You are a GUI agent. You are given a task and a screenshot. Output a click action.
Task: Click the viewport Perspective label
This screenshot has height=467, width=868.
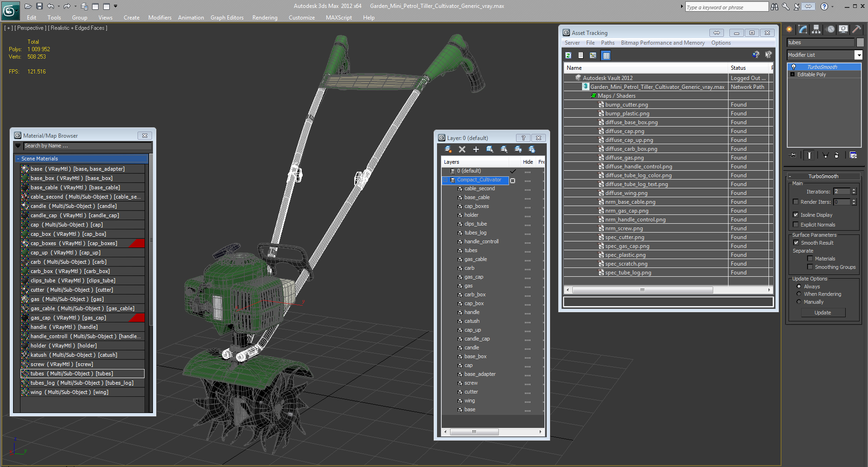click(31, 28)
